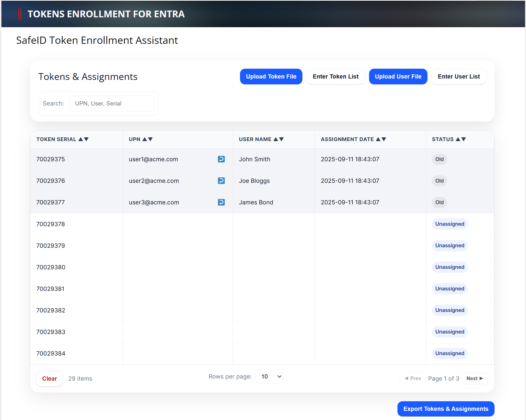Click Unassigned status badge for token 70029378
Screen dimensions: 526x420
click(449, 224)
